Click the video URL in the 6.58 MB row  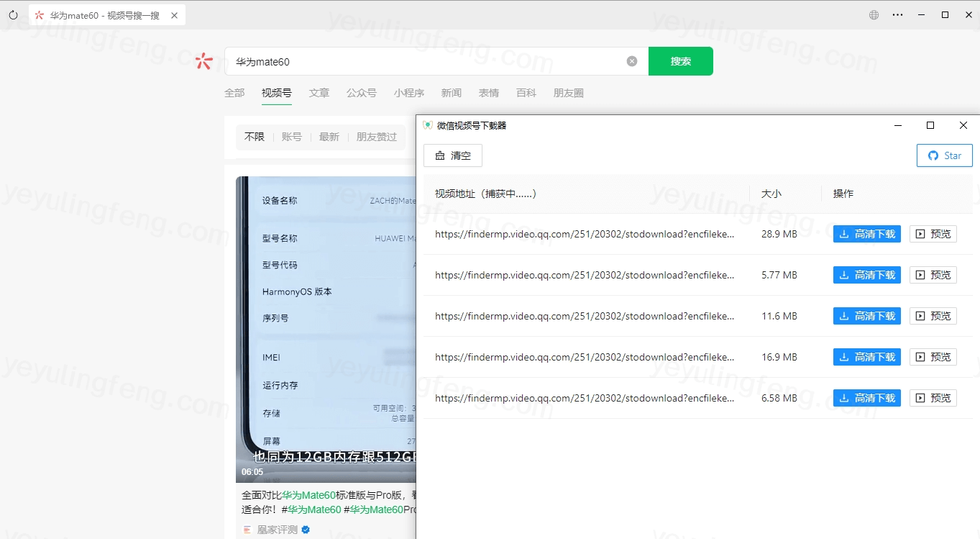[x=585, y=398]
